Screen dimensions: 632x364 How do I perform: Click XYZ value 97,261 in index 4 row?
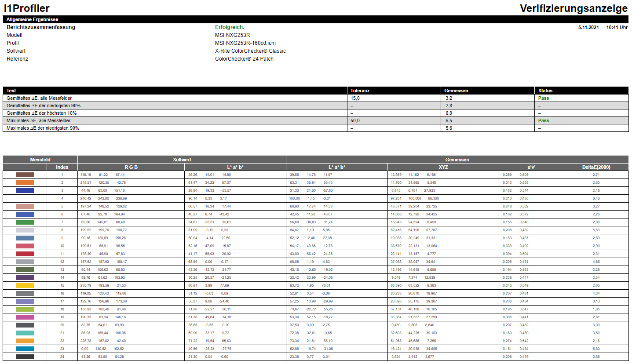[x=396, y=198]
